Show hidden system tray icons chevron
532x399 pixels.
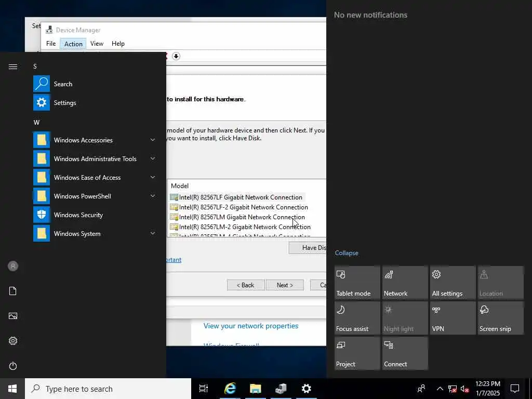click(x=440, y=389)
